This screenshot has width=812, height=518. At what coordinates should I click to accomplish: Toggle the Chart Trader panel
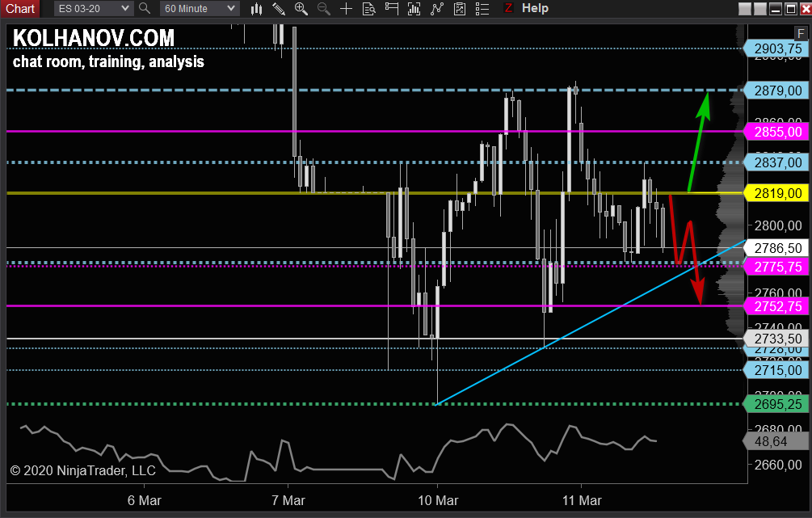click(392, 9)
